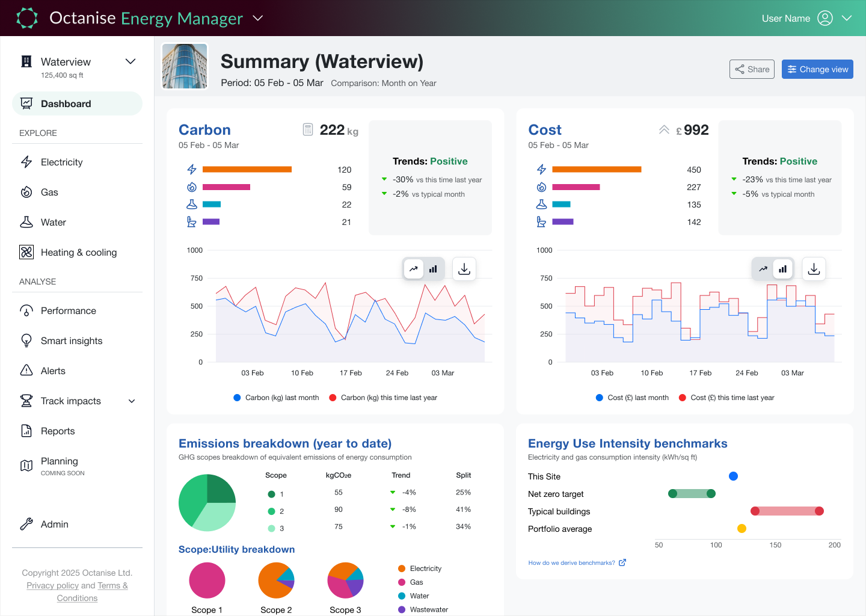Expand the Waterview site selector
Screen dimensions: 866x616
coord(131,61)
